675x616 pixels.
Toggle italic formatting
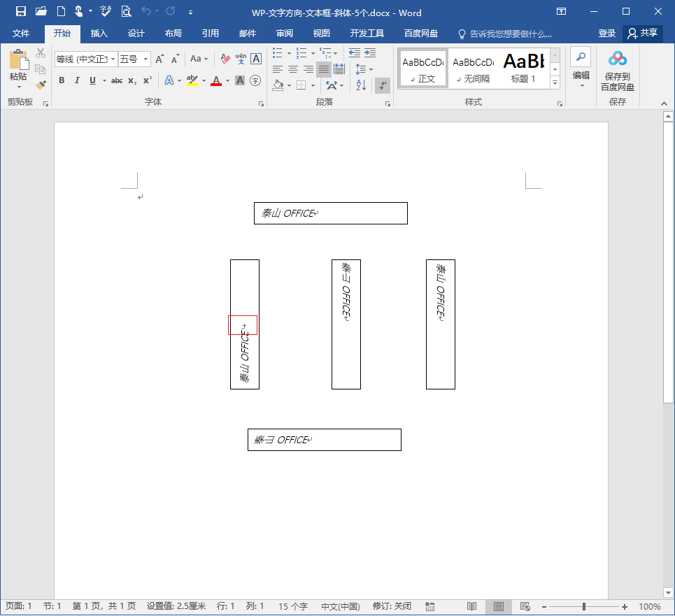point(77,80)
